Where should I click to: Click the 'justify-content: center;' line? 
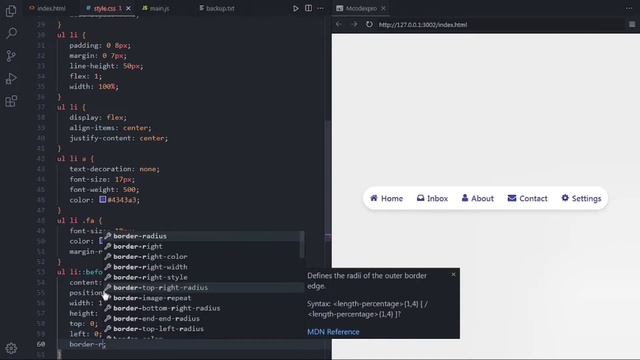118,138
